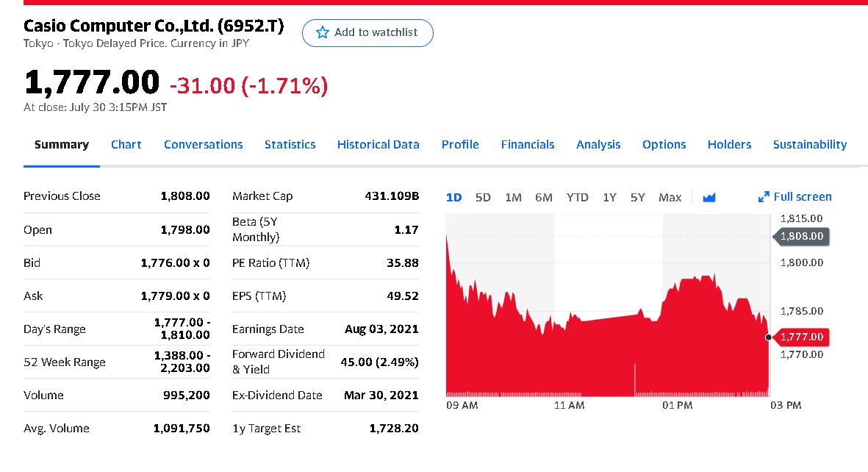The image size is (868, 472).
Task: Select the 5D chart range
Action: coord(484,198)
